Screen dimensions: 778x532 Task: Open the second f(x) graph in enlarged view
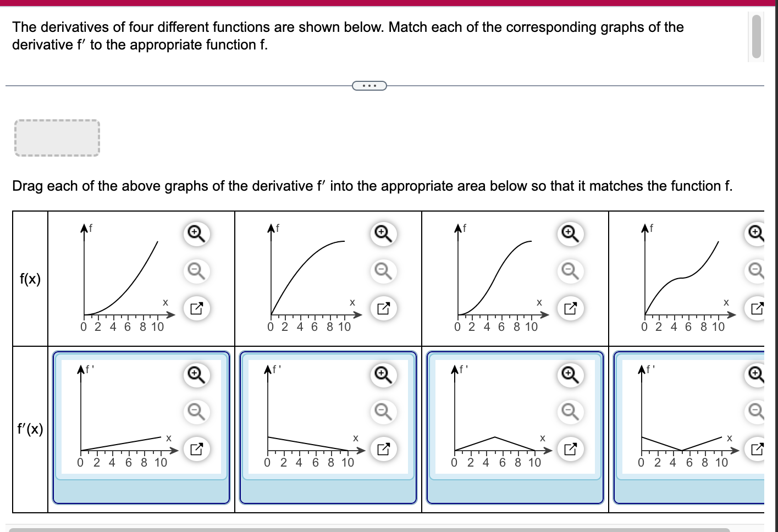coord(383,308)
